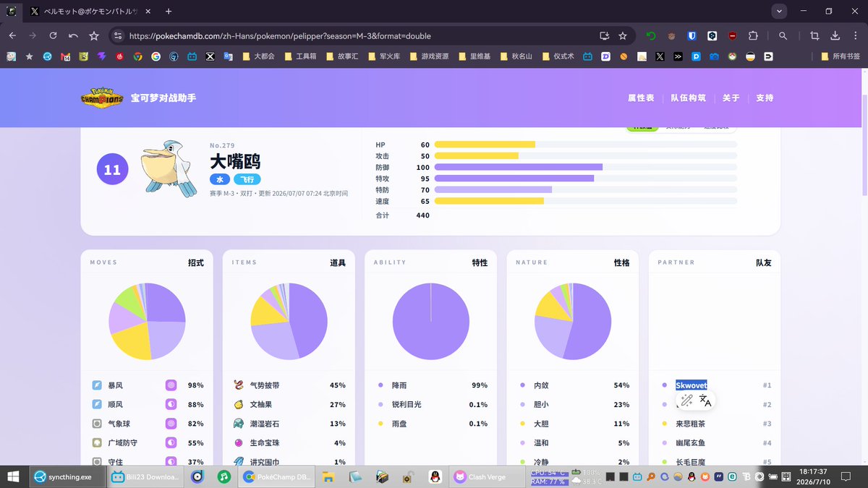Click the Wide Guard (广域防守) move type icon
Image resolution: width=868 pixels, height=488 pixels.
97,442
